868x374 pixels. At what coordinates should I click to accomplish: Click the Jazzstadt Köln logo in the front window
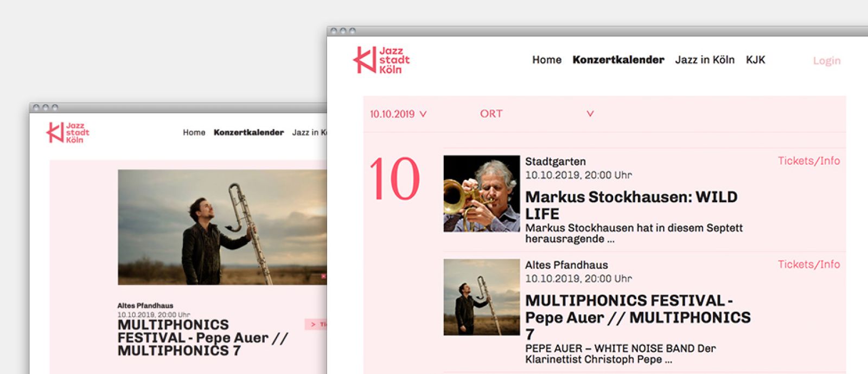[x=381, y=60]
